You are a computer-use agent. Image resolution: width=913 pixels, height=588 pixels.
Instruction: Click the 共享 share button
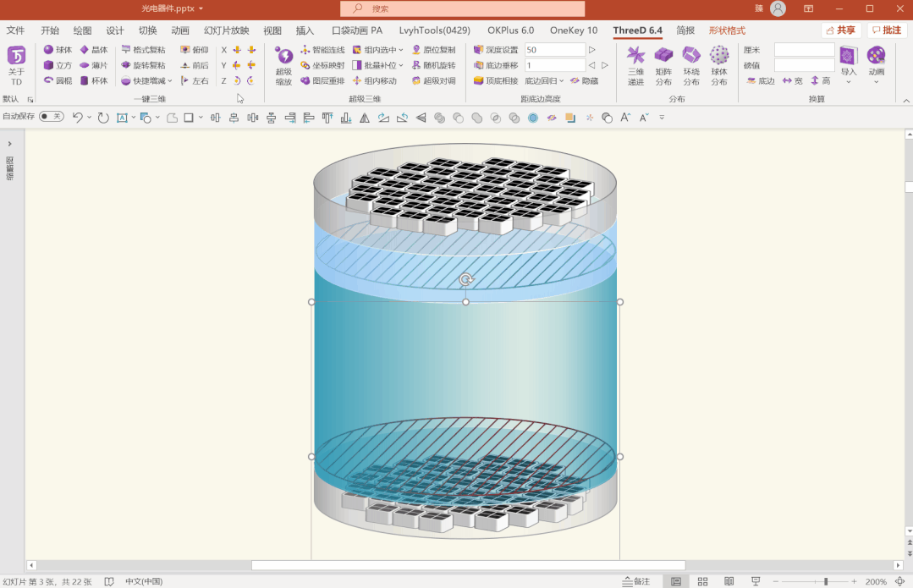(840, 30)
